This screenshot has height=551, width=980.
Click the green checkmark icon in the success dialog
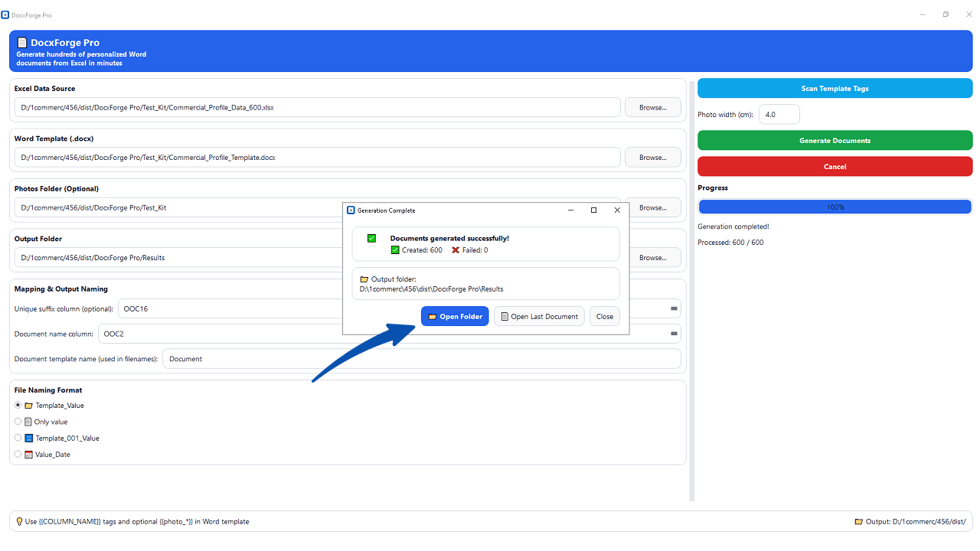pyautogui.click(x=371, y=238)
